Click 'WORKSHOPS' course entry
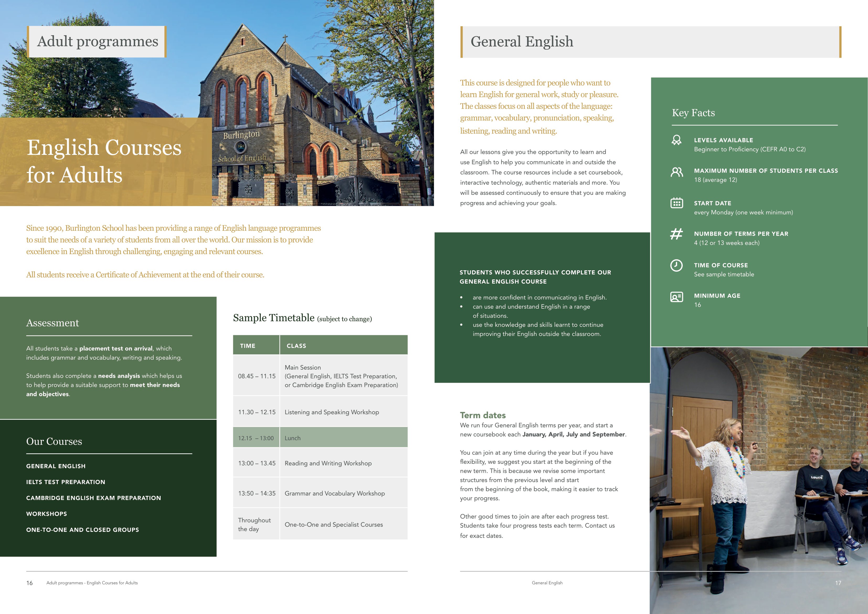This screenshot has height=614, width=868. click(46, 514)
